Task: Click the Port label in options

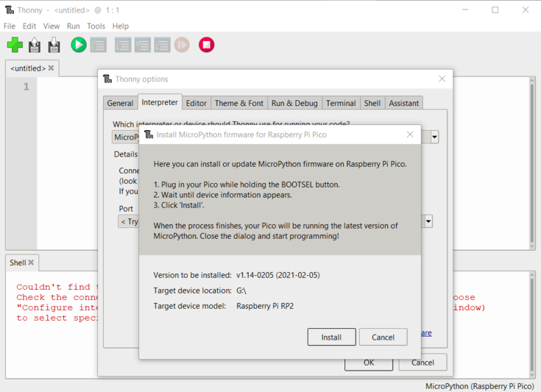Action: pyautogui.click(x=126, y=209)
